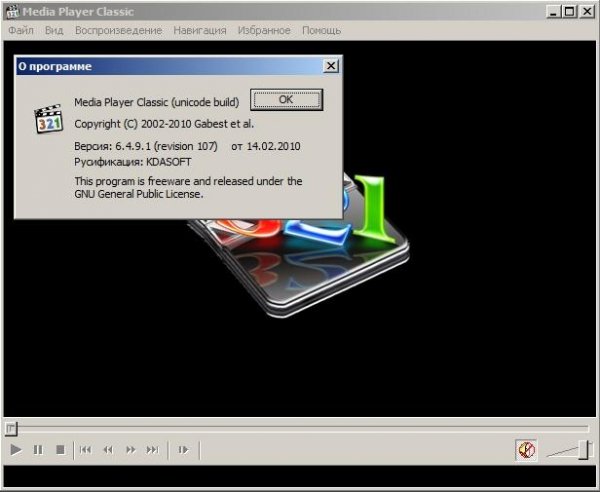Open the Помощь menu

tap(321, 30)
